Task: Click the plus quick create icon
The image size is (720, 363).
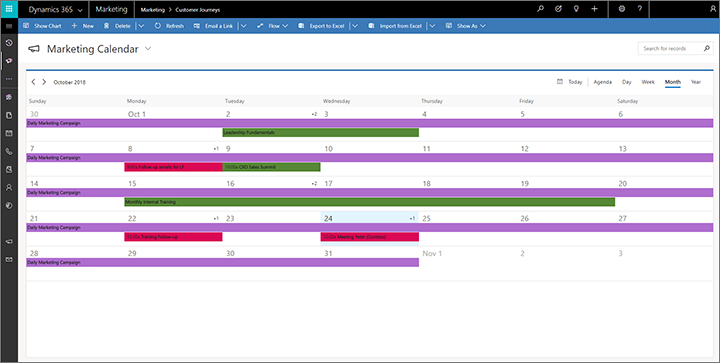Action: 594,9
